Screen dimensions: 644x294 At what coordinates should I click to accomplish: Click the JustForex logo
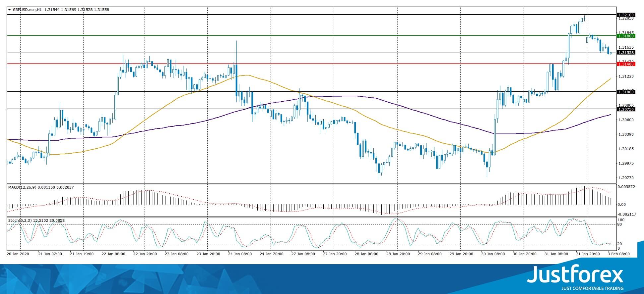tap(575, 274)
